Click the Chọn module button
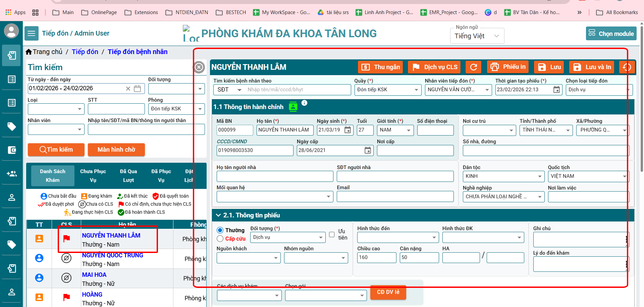Image resolution: width=644 pixels, height=307 pixels. (611, 34)
